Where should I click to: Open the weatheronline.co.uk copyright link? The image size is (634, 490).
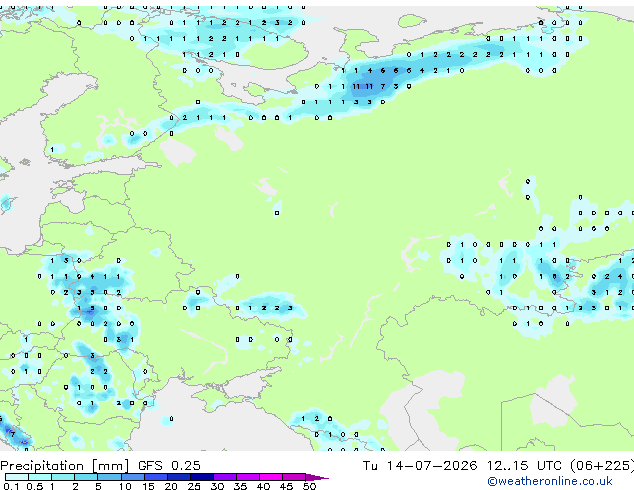pos(550,481)
